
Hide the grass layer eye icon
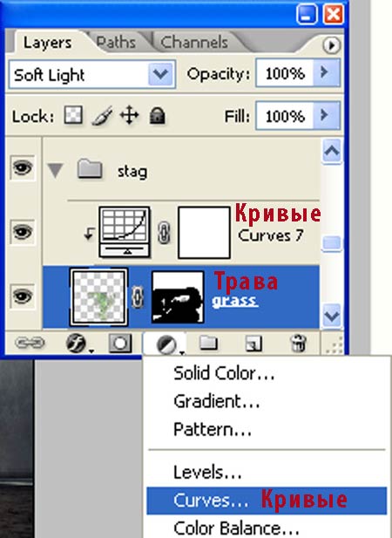point(23,296)
